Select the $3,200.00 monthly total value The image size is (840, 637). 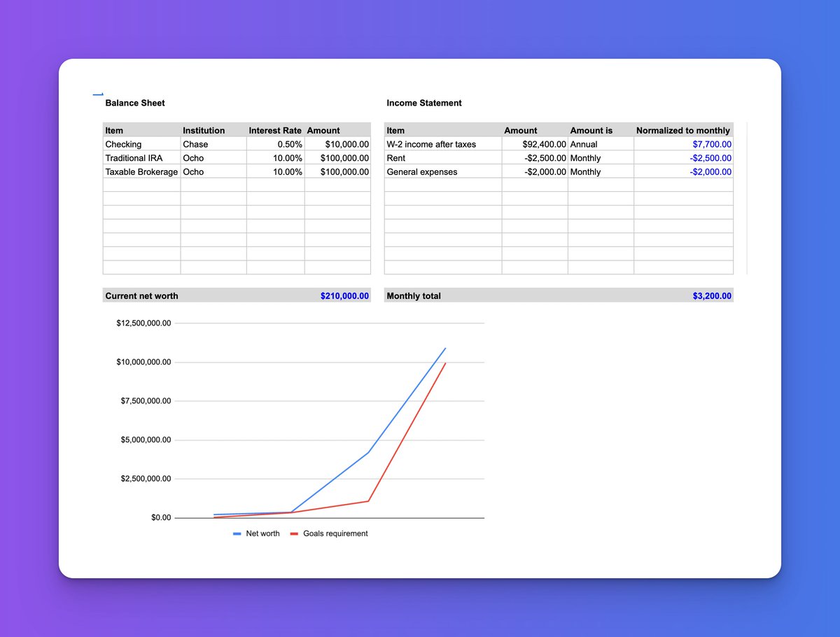pyautogui.click(x=712, y=296)
